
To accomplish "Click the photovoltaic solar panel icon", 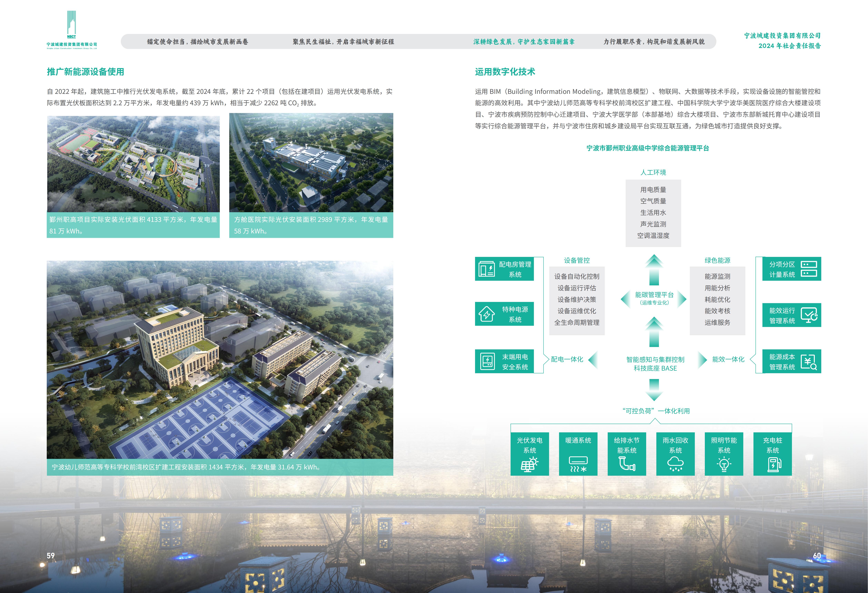I will (529, 464).
